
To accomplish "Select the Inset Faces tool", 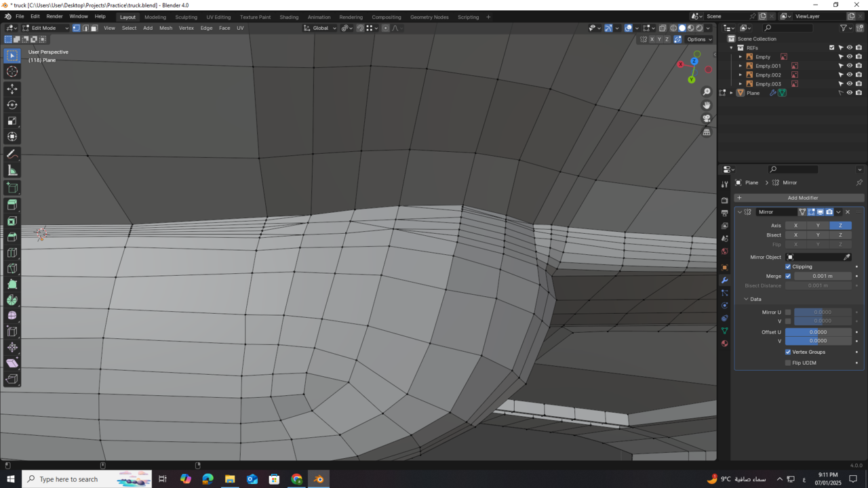I will pyautogui.click(x=12, y=221).
